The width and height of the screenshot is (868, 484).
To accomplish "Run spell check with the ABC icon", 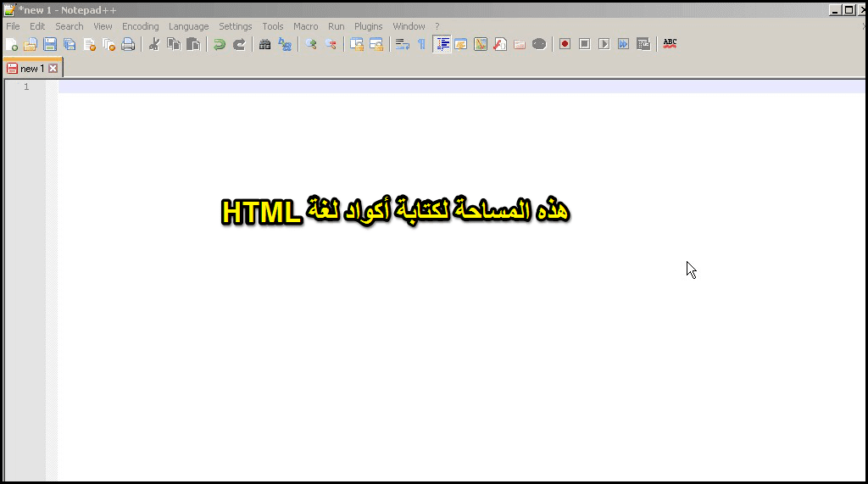I will 670,43.
